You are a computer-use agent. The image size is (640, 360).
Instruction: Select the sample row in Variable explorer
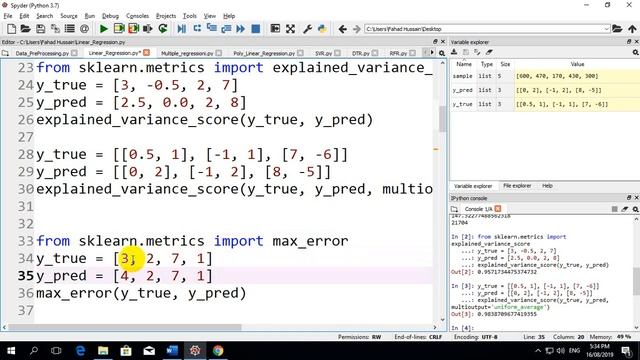544,76
